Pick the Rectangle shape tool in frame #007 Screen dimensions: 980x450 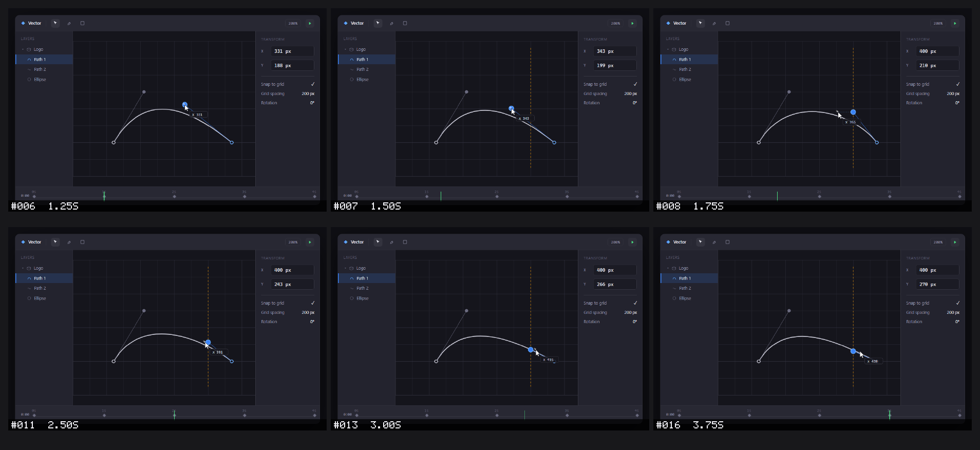click(x=405, y=23)
